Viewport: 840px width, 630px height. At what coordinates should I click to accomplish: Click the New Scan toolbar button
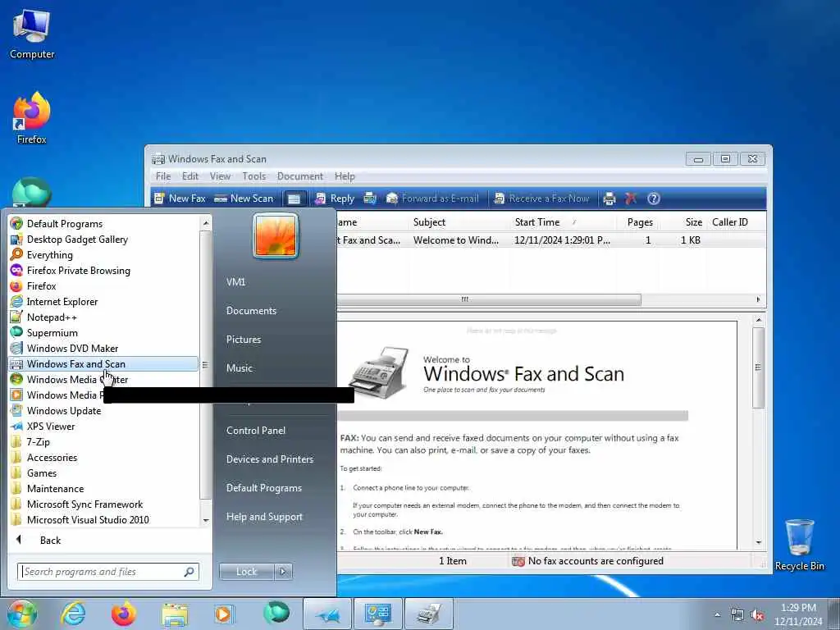244,199
